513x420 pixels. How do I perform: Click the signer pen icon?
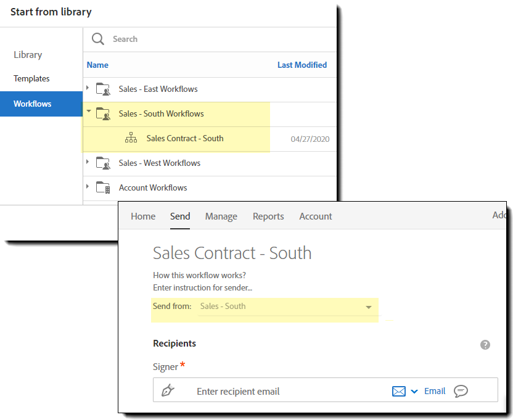coord(168,391)
